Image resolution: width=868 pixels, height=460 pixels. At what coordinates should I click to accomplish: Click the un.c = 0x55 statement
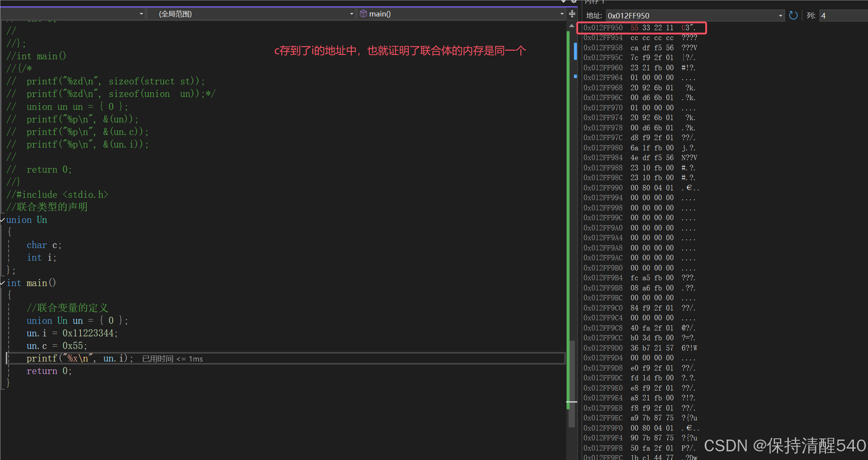[x=57, y=346]
